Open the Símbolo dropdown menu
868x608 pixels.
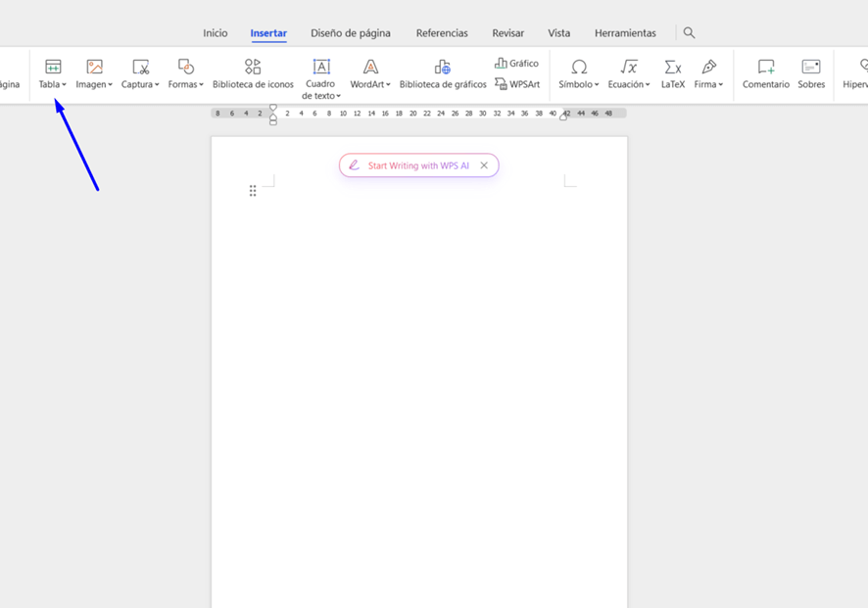(x=597, y=85)
